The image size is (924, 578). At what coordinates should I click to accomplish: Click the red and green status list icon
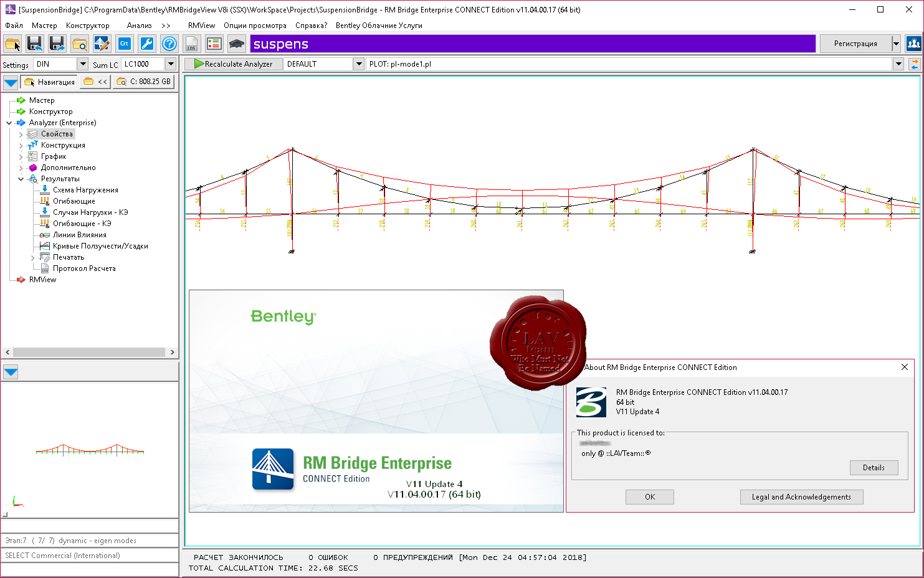click(214, 44)
